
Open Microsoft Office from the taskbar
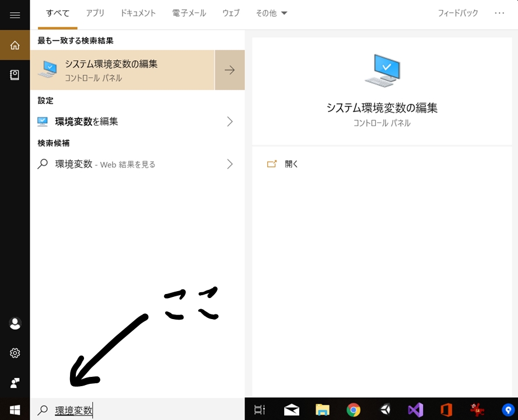pos(446,409)
